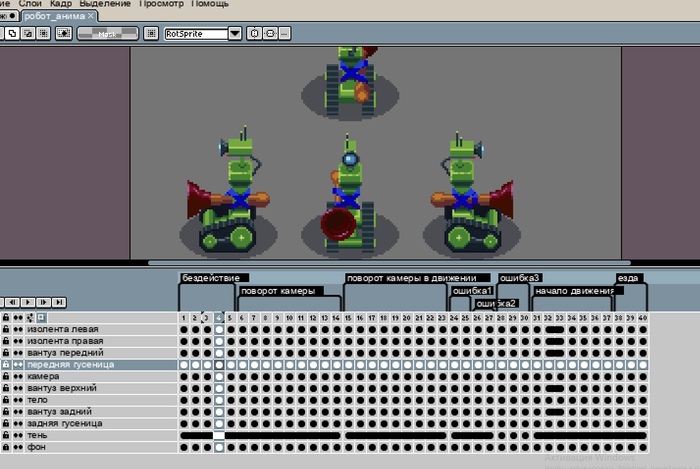700x469 pixels.
Task: Select the тень layer
Action: pyautogui.click(x=101, y=435)
